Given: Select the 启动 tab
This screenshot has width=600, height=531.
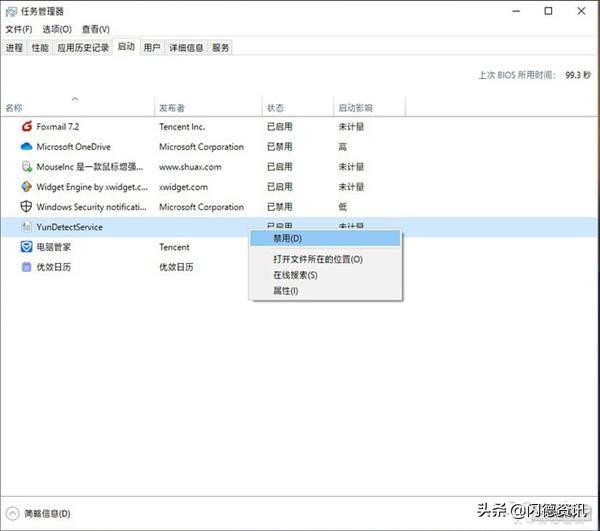Looking at the screenshot, I should pyautogui.click(x=126, y=47).
